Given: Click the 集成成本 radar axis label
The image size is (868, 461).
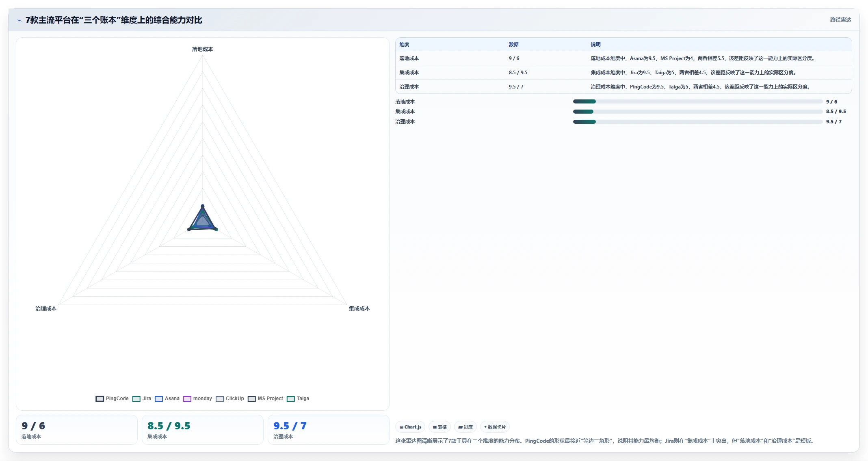Looking at the screenshot, I should click(x=359, y=308).
